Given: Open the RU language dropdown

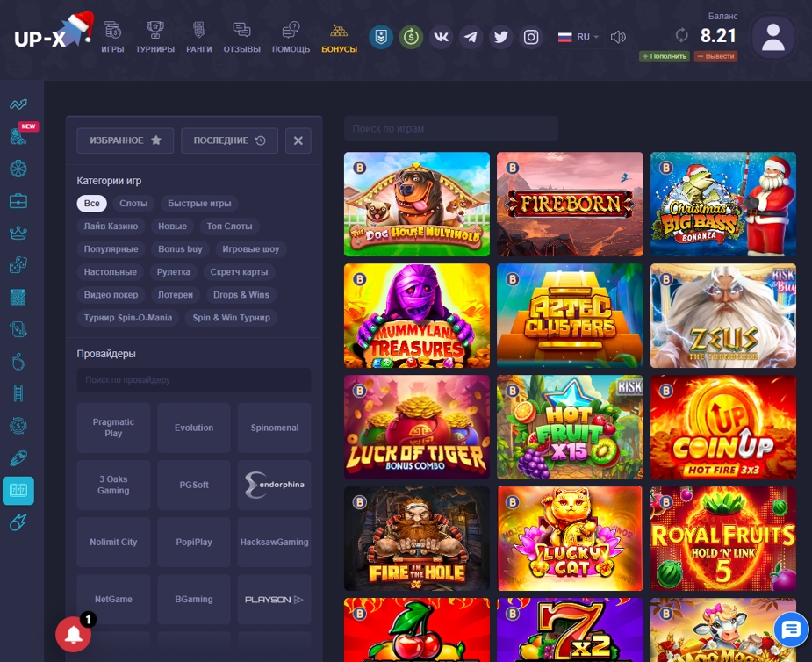Looking at the screenshot, I should point(578,37).
